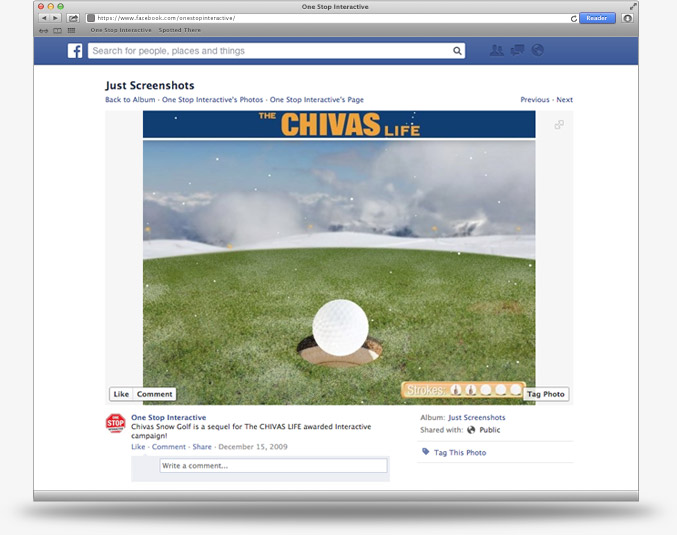Click the search magnifier icon
This screenshot has height=535, width=677.
click(x=457, y=51)
